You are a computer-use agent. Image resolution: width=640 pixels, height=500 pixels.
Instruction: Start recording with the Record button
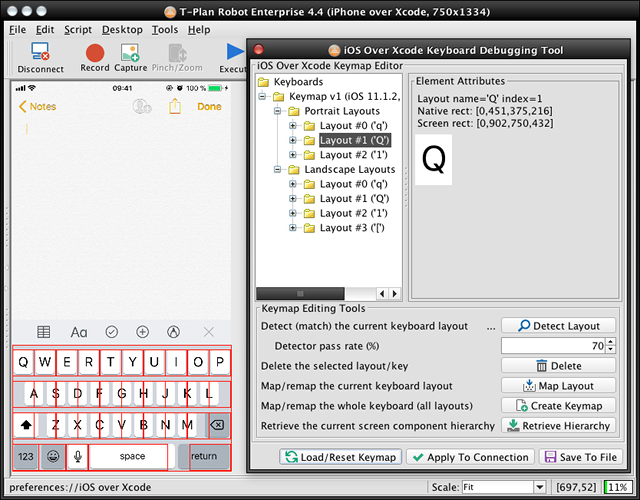[x=95, y=53]
